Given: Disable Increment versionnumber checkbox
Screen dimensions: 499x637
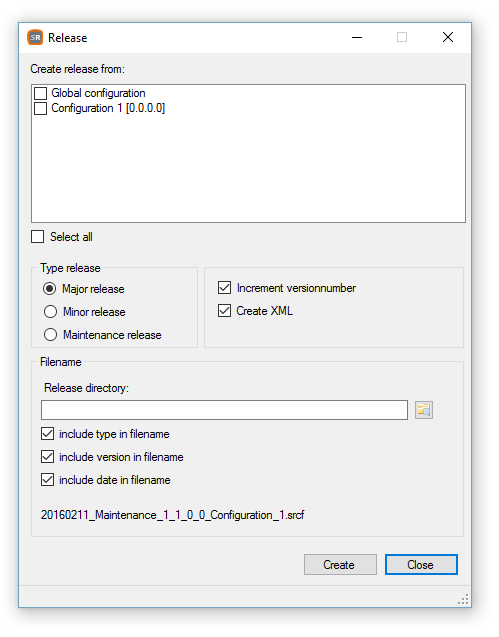Looking at the screenshot, I should coord(224,288).
